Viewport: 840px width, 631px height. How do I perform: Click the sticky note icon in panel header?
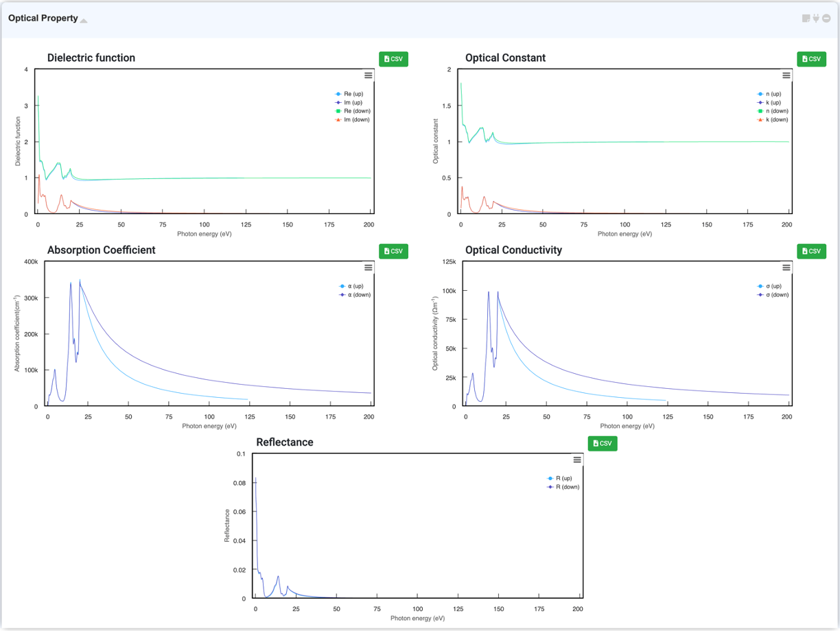806,19
